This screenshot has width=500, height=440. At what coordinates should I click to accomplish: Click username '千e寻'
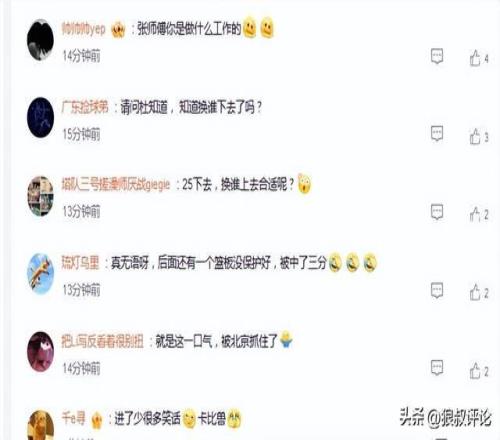73,418
